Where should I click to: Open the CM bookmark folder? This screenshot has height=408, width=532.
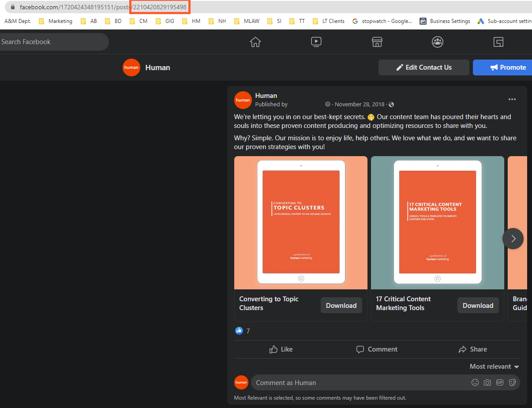click(x=139, y=21)
